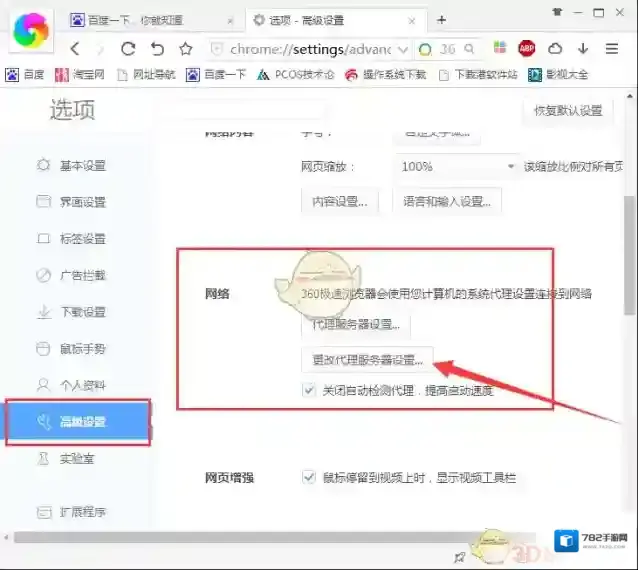Image resolution: width=638 pixels, height=570 pixels.
Task: Go back with the back arrow
Action: [x=75, y=49]
